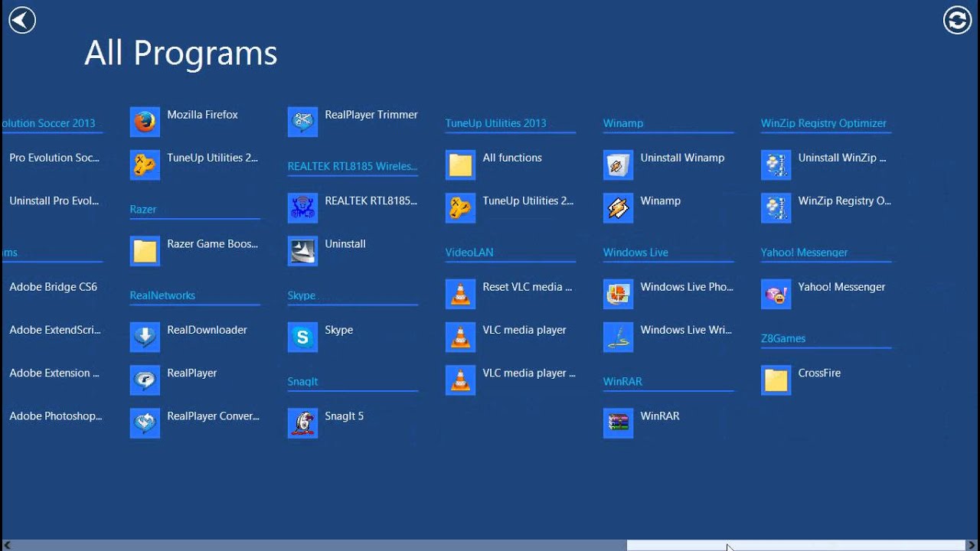The image size is (980, 551).
Task: Open Razer Game Booster folder icon
Action: coord(145,251)
